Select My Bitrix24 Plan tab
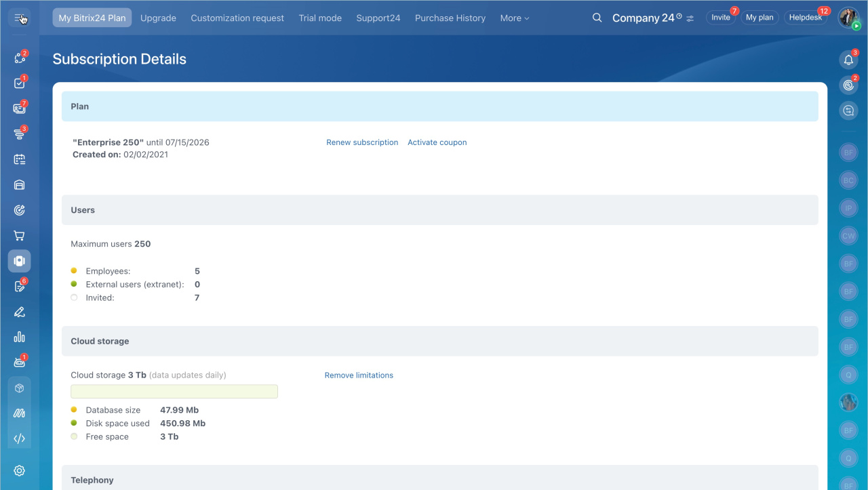This screenshot has height=490, width=868. pyautogui.click(x=92, y=18)
